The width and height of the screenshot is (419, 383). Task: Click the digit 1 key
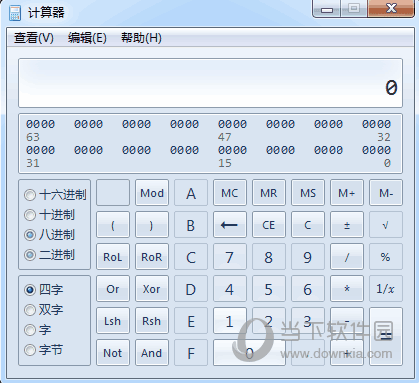230,321
